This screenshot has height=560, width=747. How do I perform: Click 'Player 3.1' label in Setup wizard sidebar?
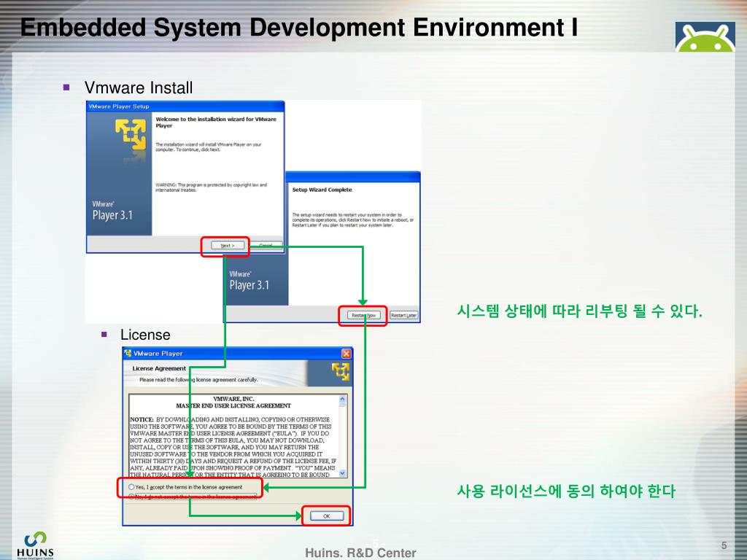coord(112,215)
